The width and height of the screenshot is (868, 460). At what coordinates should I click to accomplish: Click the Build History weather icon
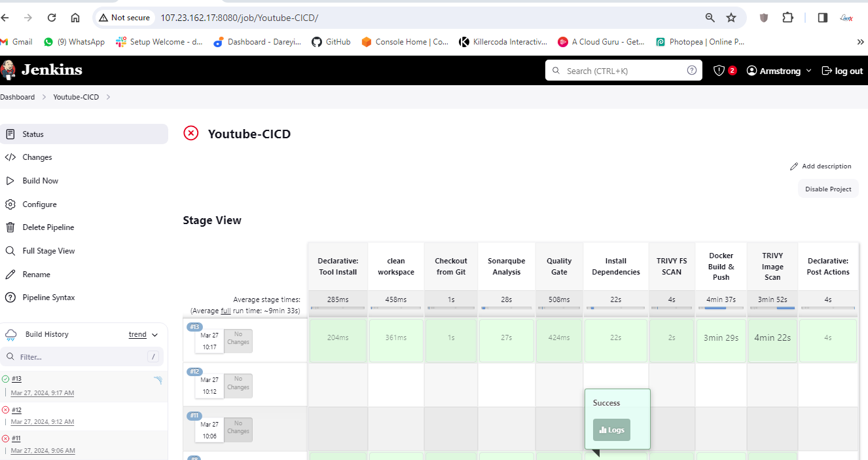[11, 335]
